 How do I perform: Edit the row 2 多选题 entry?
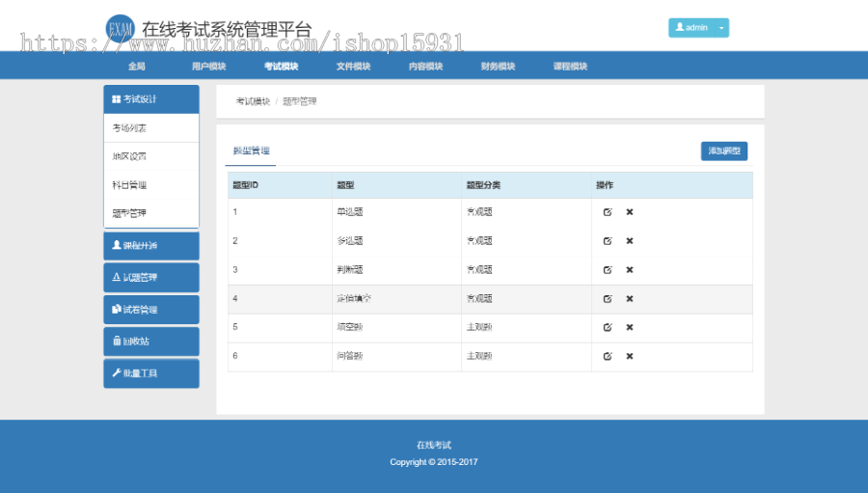[x=608, y=241]
